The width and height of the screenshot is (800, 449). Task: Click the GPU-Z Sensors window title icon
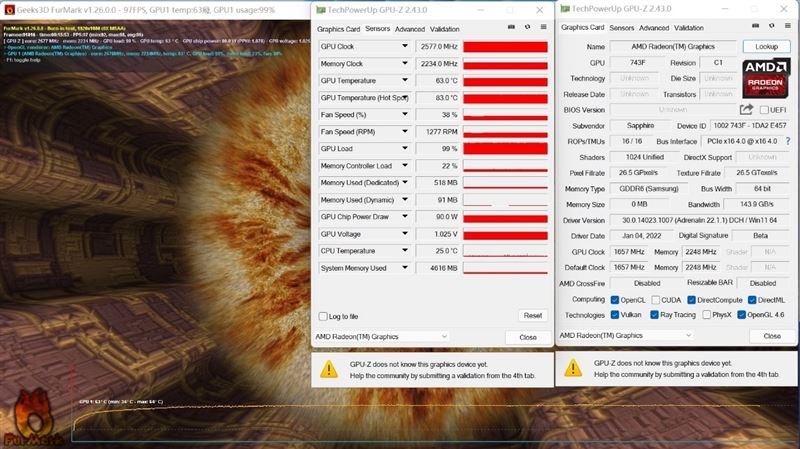pyautogui.click(x=320, y=10)
